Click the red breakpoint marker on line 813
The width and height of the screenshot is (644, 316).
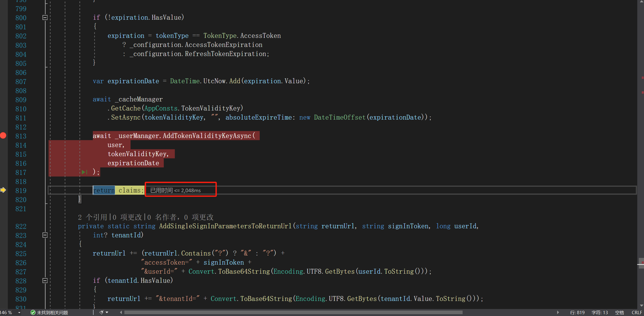[x=3, y=135]
